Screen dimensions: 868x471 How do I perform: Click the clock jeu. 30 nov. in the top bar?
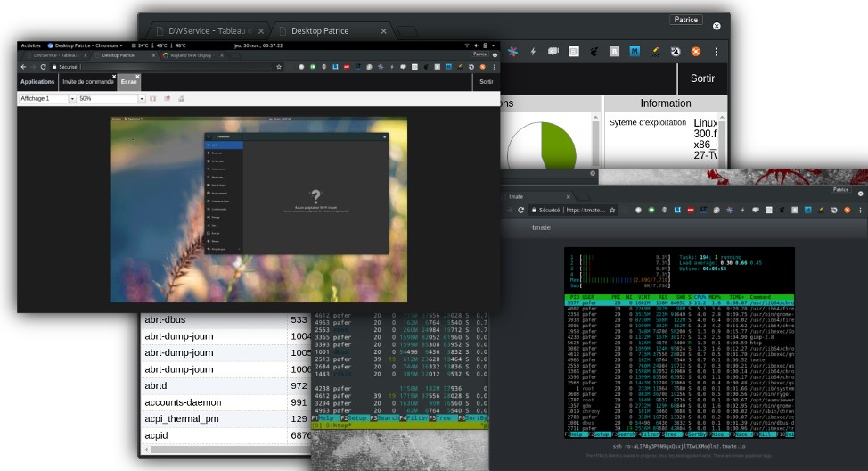click(258, 45)
